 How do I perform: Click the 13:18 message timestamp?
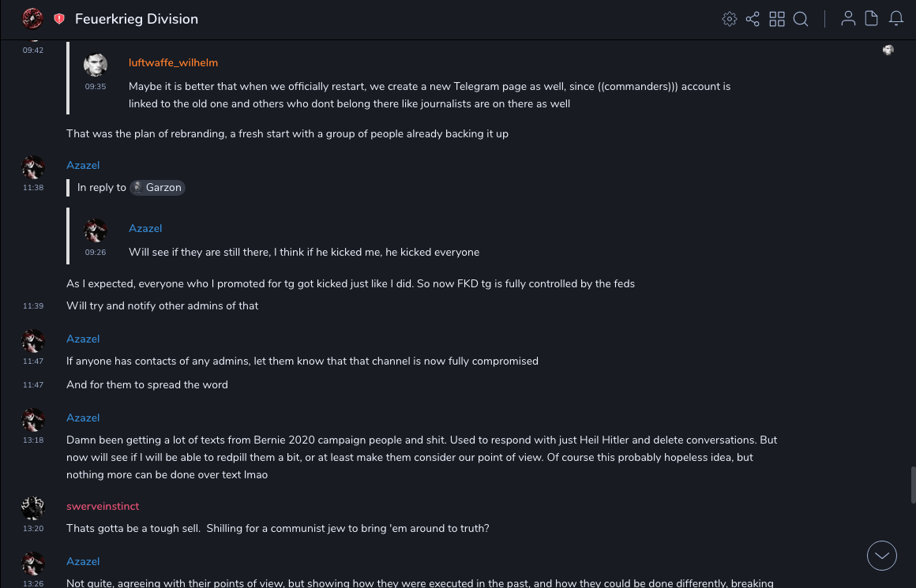pyautogui.click(x=33, y=440)
